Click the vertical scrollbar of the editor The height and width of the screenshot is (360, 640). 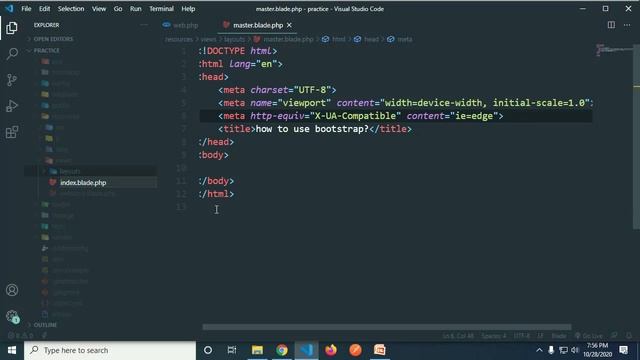(x=636, y=137)
